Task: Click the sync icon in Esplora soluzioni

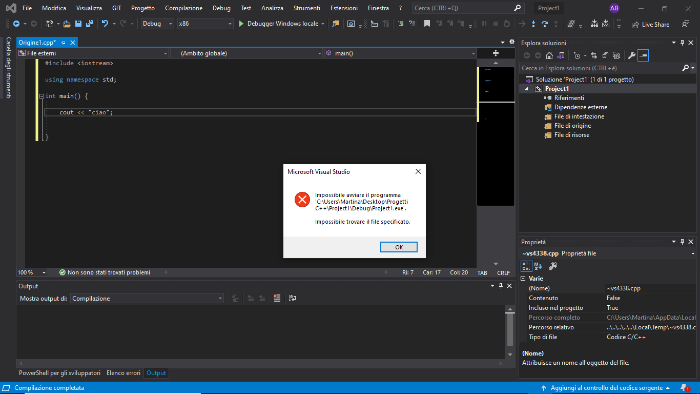Action: [x=594, y=56]
